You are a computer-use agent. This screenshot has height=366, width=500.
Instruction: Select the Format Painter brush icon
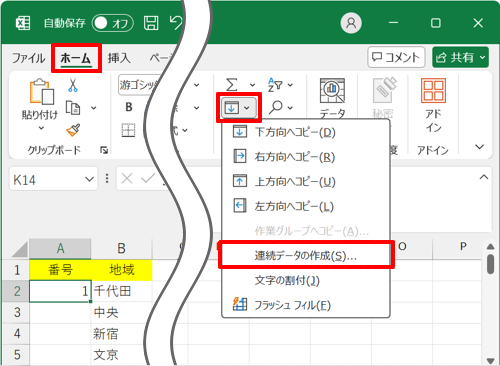(x=73, y=130)
